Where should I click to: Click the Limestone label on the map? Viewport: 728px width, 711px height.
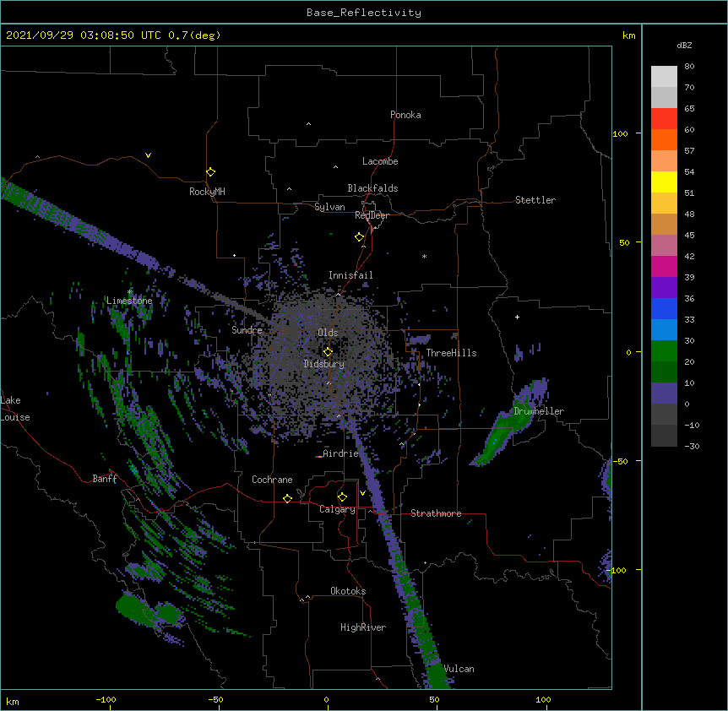(129, 301)
